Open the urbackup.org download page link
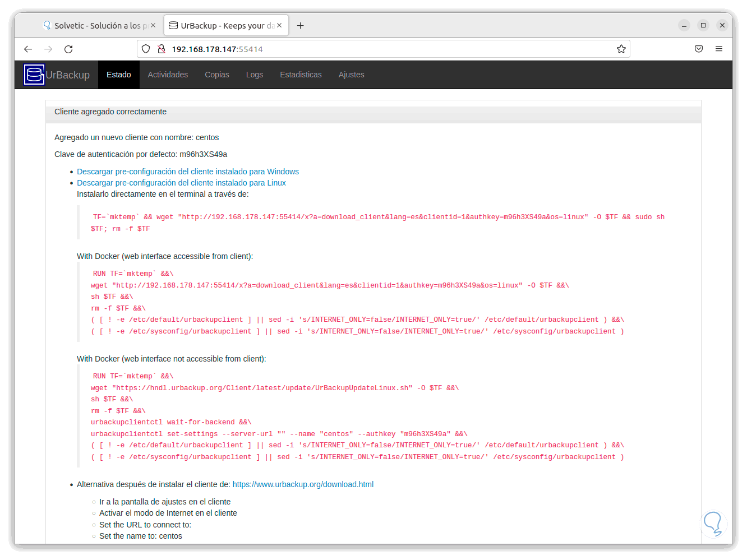747x560 pixels. coord(303,484)
